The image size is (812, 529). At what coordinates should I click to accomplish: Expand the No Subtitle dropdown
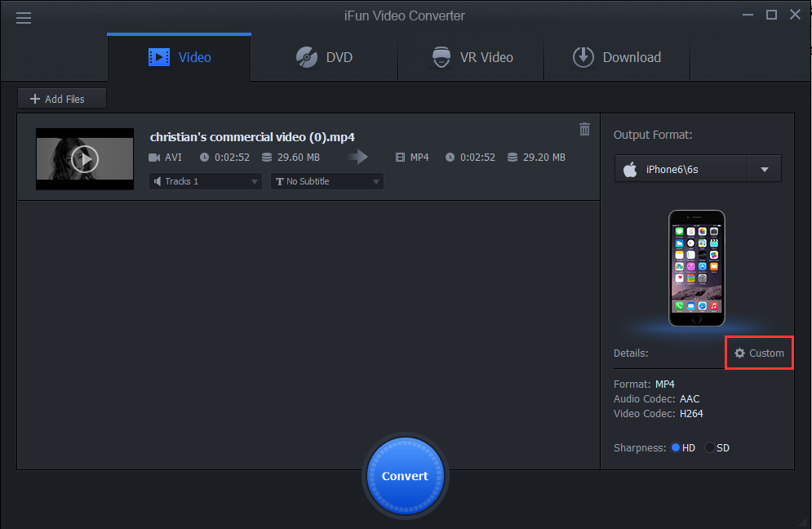click(x=326, y=181)
